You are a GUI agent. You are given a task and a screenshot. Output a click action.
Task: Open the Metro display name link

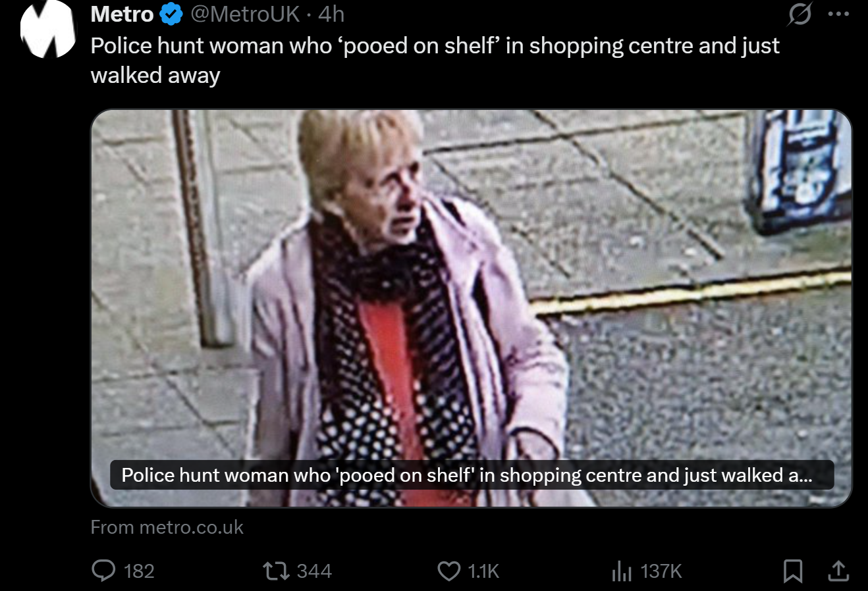pyautogui.click(x=122, y=14)
